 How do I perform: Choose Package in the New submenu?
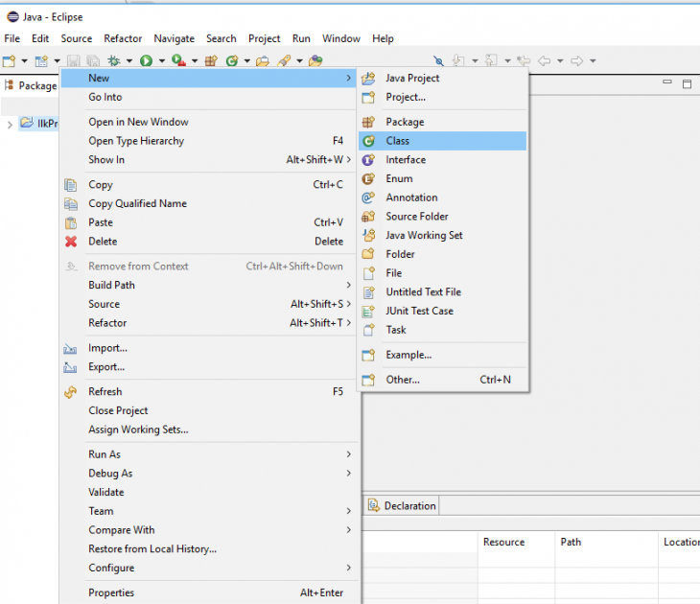[442, 122]
